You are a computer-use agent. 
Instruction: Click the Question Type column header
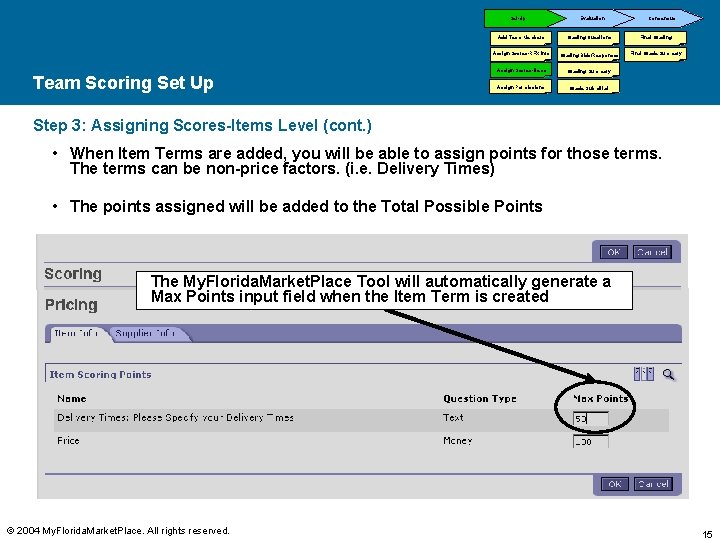480,399
